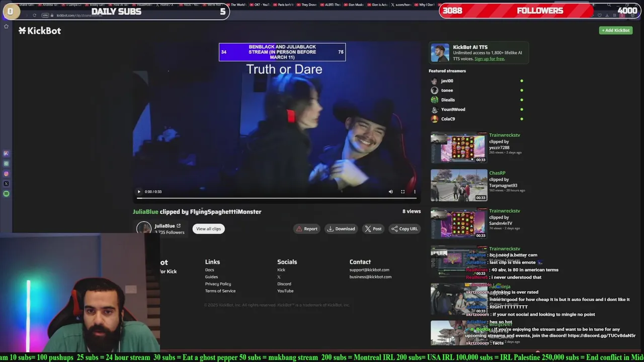644x362 pixels.
Task: Open ChasRP clip thumbnail
Action: [x=459, y=186]
